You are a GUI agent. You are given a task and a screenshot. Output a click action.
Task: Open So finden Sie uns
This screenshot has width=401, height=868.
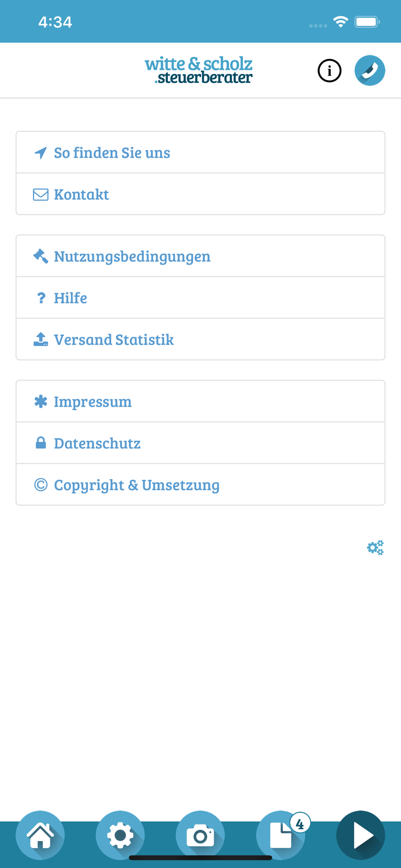(200, 152)
